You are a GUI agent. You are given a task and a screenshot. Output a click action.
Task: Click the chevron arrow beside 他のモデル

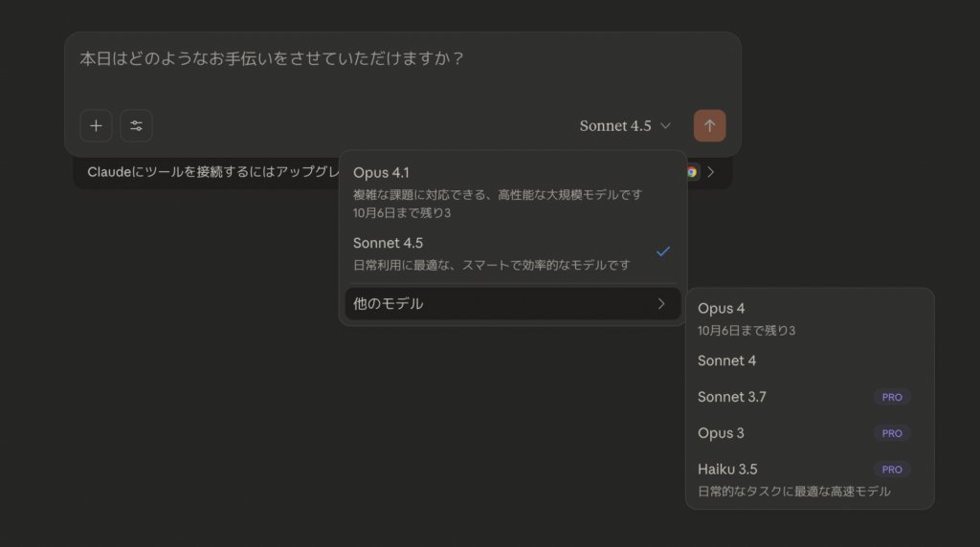661,304
